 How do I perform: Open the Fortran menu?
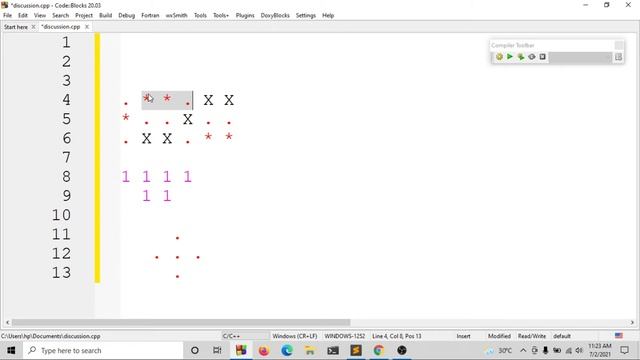click(150, 16)
